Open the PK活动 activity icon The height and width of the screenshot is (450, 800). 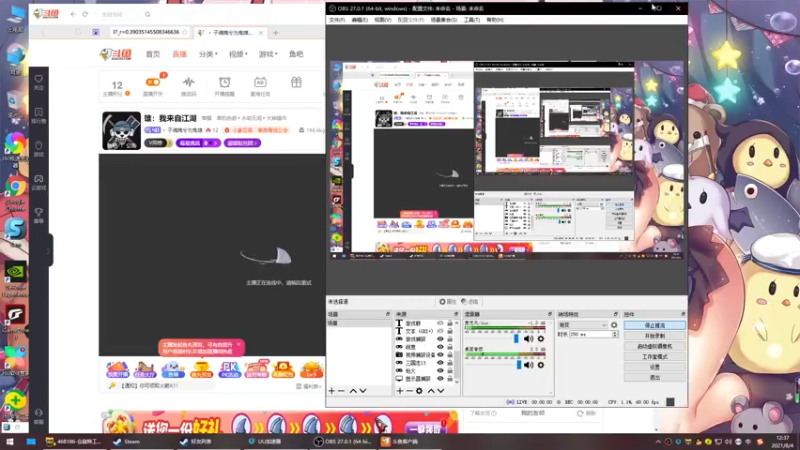pyautogui.click(x=229, y=369)
